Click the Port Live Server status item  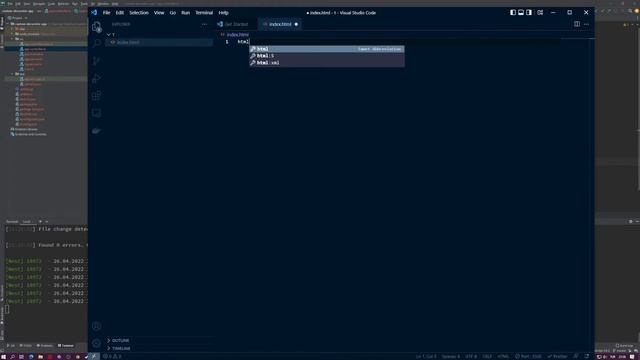528,356
